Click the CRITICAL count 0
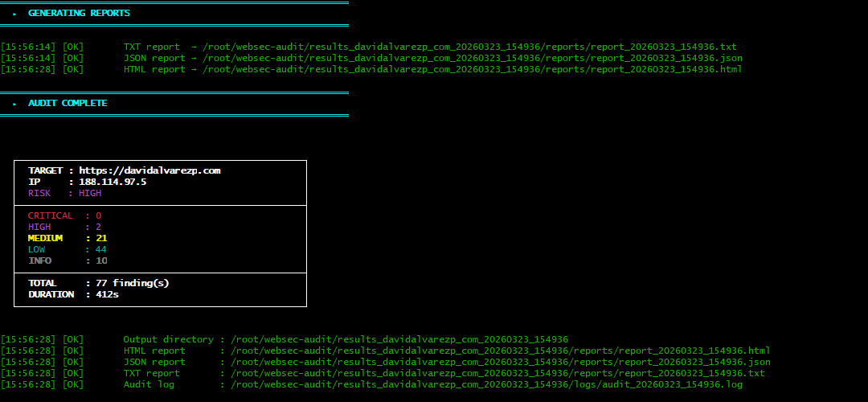 point(99,215)
